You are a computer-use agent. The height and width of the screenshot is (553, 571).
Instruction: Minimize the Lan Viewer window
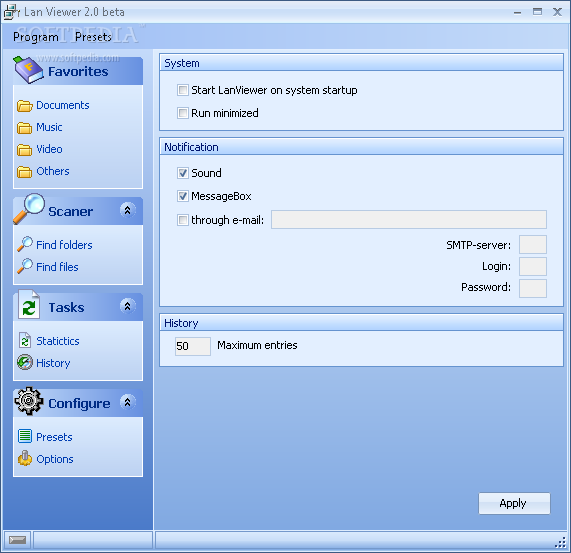tap(517, 13)
